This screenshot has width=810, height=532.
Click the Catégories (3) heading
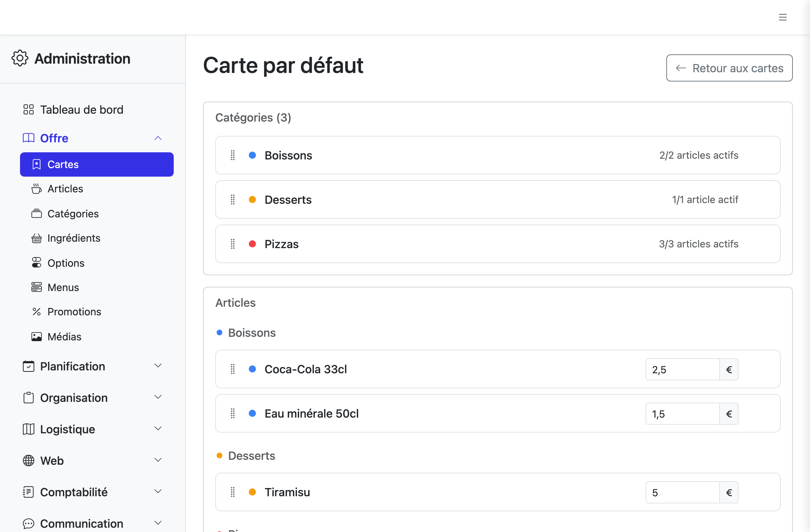(x=253, y=118)
